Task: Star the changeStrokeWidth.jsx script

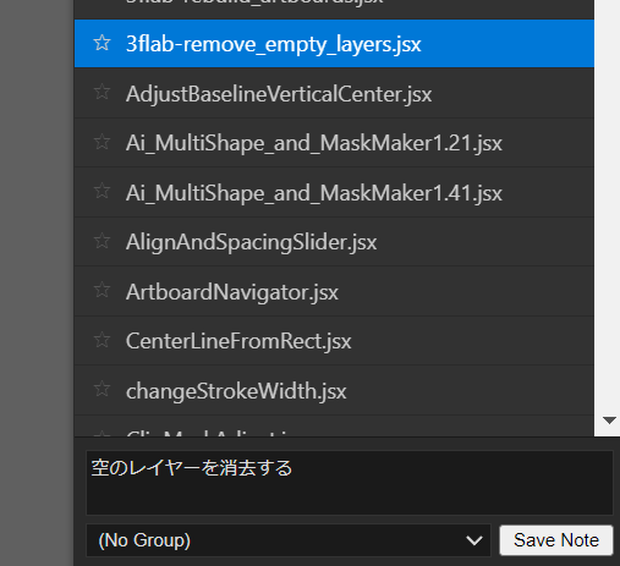Action: point(102,390)
